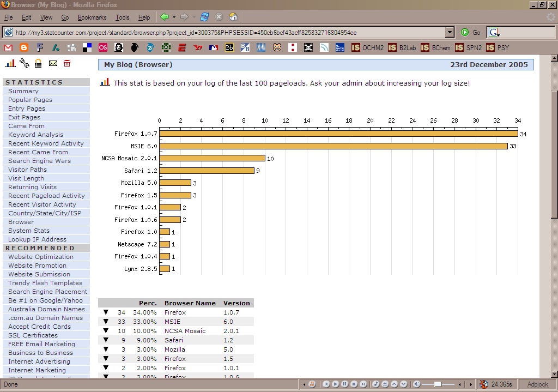
Task: Open the Home page icon
Action: coord(233,17)
